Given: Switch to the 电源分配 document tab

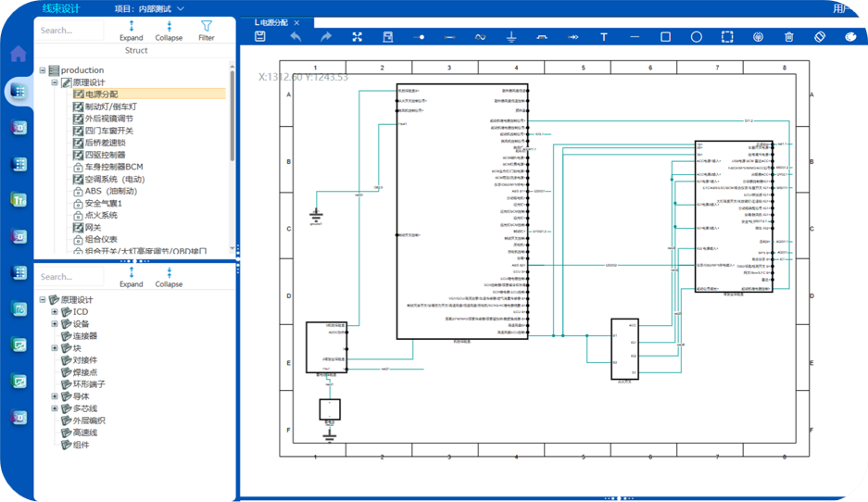Looking at the screenshot, I should 280,20.
